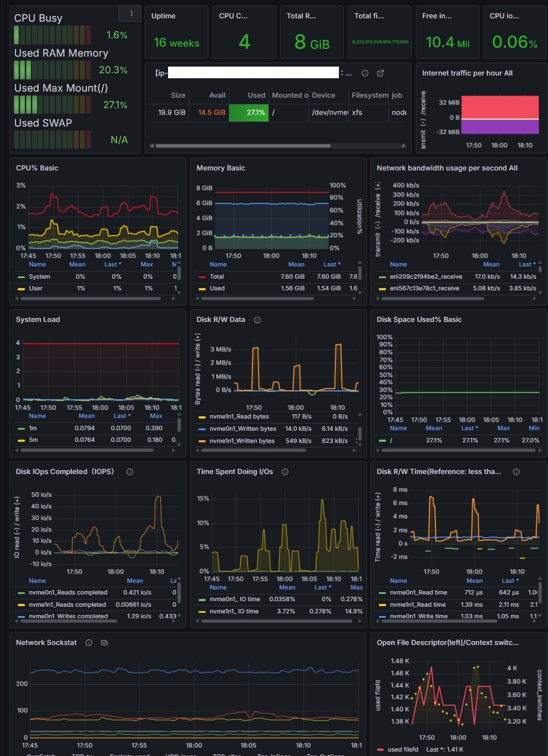Click the green 27.1% Used cell in the filesystem table
The width and height of the screenshot is (548, 756).
(x=248, y=112)
